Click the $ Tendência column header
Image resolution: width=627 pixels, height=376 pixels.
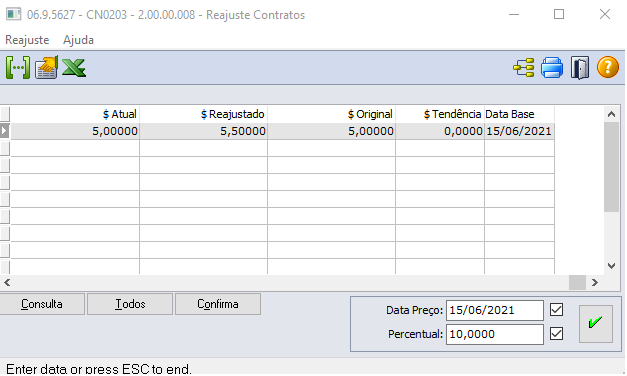440,114
